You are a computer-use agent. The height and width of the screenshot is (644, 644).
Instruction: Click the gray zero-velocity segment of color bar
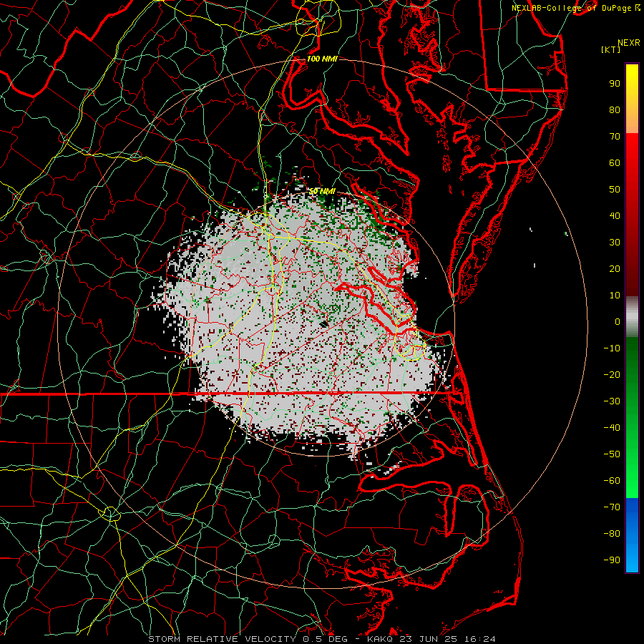point(632,317)
